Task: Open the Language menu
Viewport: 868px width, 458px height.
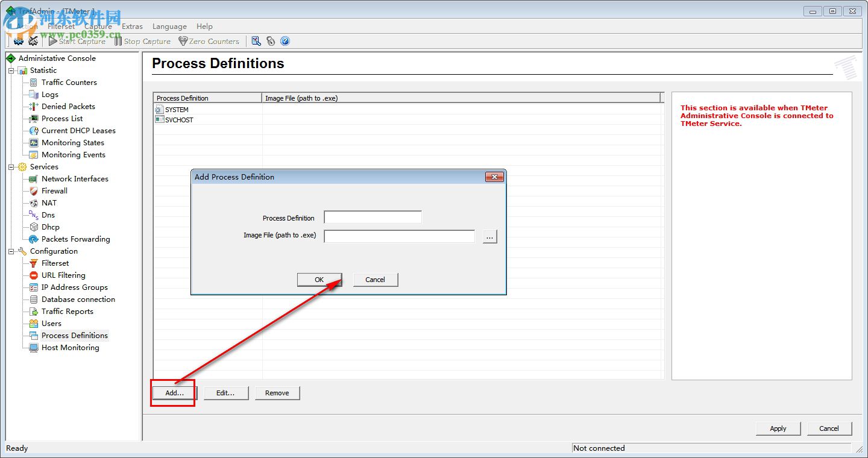Action: click(169, 27)
